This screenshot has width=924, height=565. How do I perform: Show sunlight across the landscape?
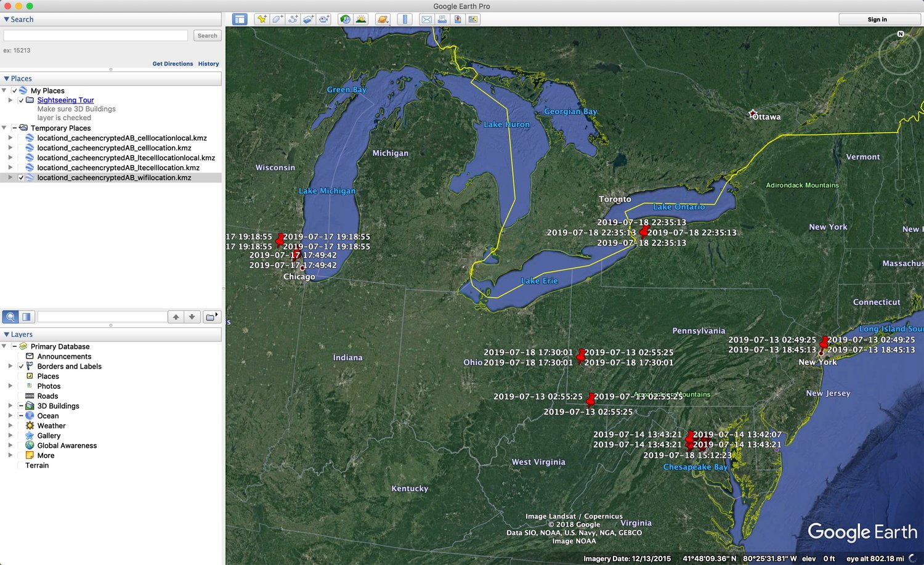[361, 19]
